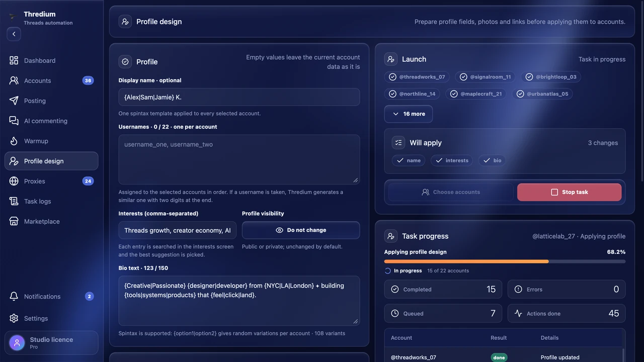Screen dimensions: 644x362
Task: Click the AI commenting chat icon
Action: (x=14, y=121)
